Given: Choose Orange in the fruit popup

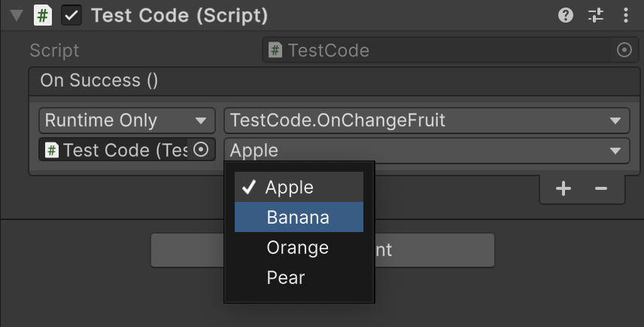Looking at the screenshot, I should pos(299,248).
